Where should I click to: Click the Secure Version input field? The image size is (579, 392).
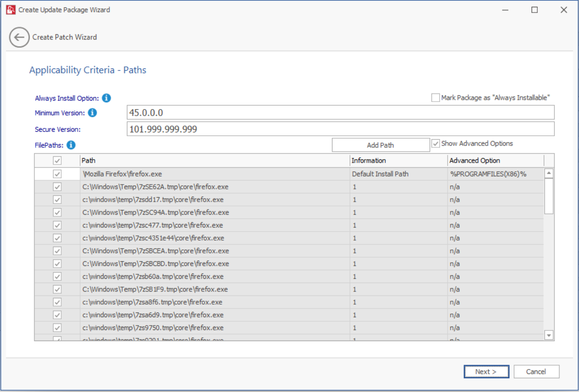[340, 129]
